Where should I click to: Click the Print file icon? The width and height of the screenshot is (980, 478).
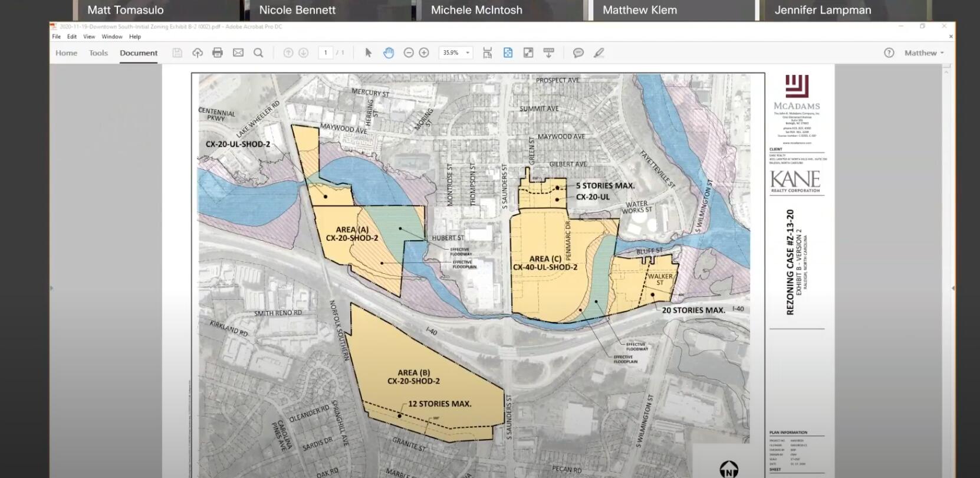(x=218, y=53)
